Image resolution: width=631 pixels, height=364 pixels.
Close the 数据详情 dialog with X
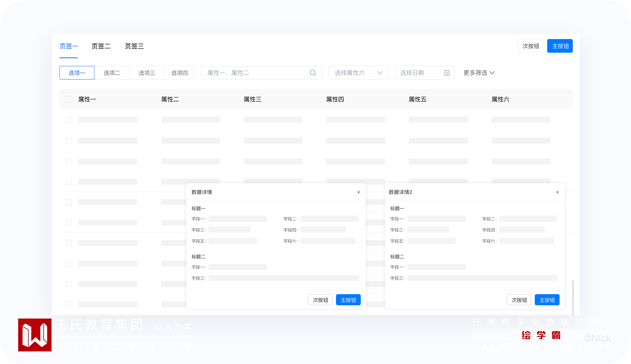click(x=358, y=192)
